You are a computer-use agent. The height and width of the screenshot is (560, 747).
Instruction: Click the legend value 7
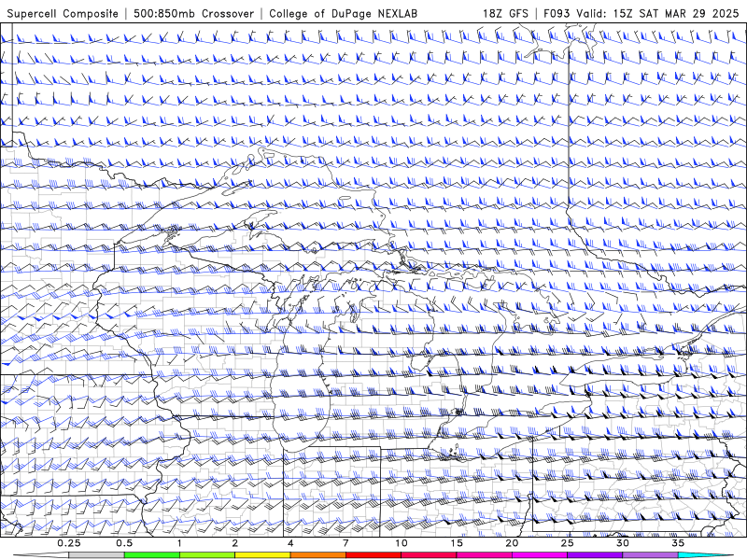(345, 543)
